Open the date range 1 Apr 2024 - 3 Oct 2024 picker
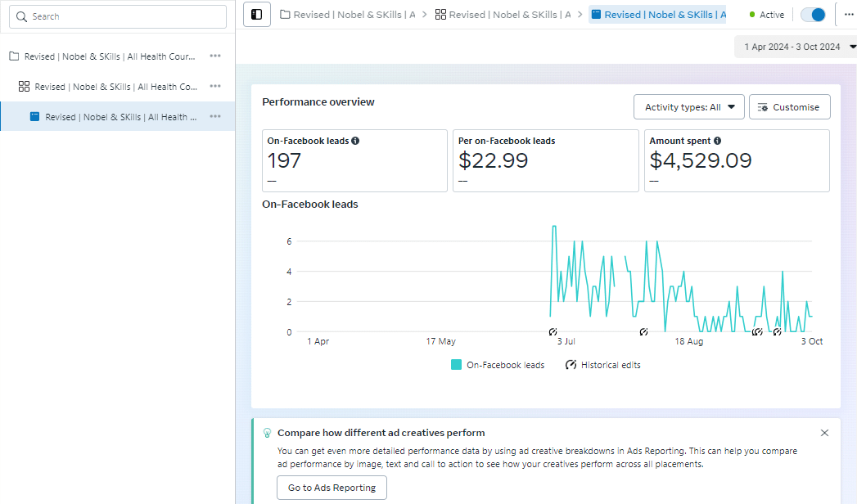The width and height of the screenshot is (857, 504). pos(794,47)
